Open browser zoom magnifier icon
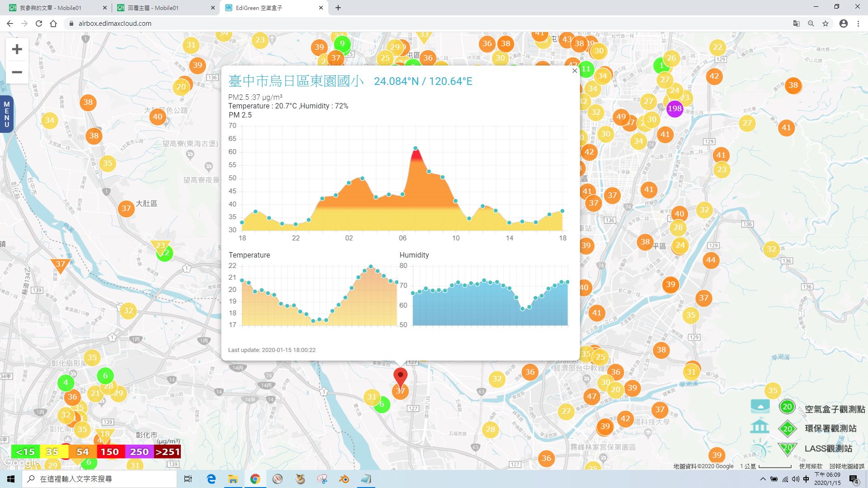Image resolution: width=868 pixels, height=488 pixels. (811, 23)
